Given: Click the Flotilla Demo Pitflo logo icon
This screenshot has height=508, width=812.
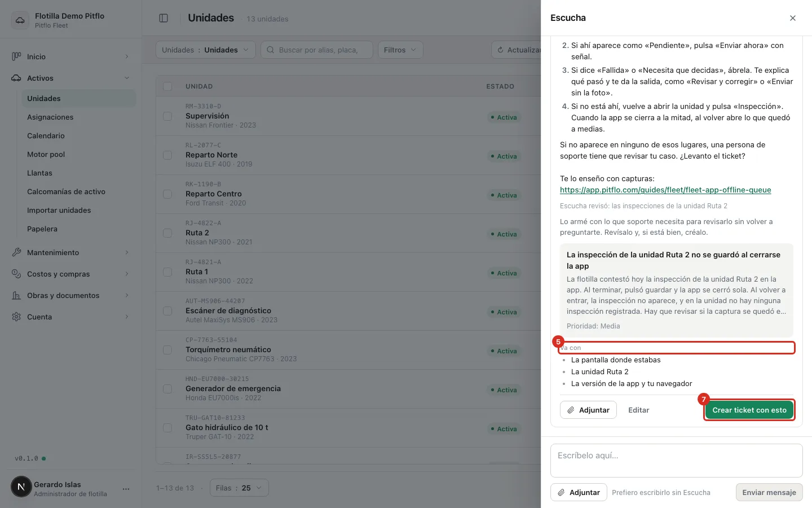Looking at the screenshot, I should [x=20, y=20].
